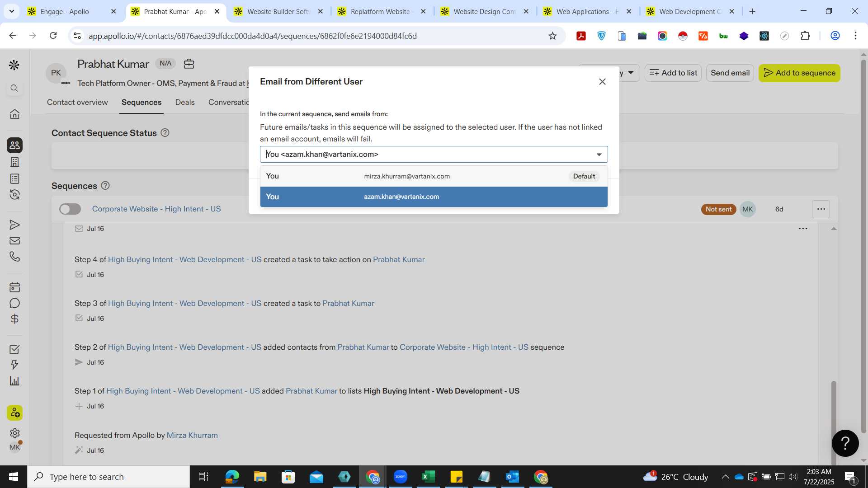The image size is (868, 488).
Task: Click the Not sent status badge
Action: click(718, 209)
